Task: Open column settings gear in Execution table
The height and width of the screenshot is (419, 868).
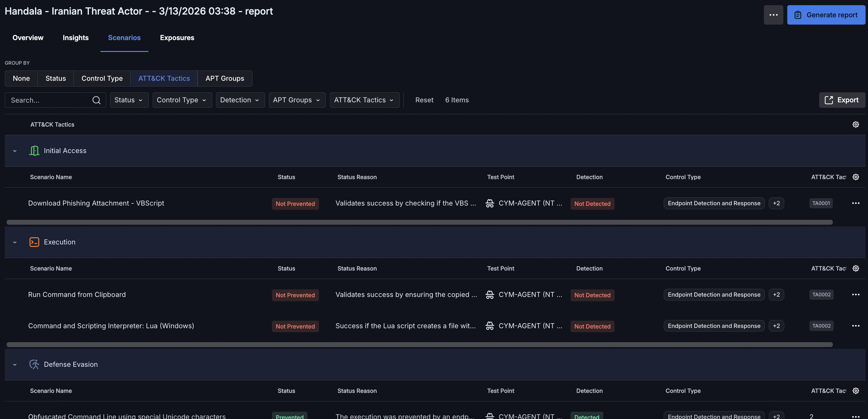Action: (x=856, y=268)
